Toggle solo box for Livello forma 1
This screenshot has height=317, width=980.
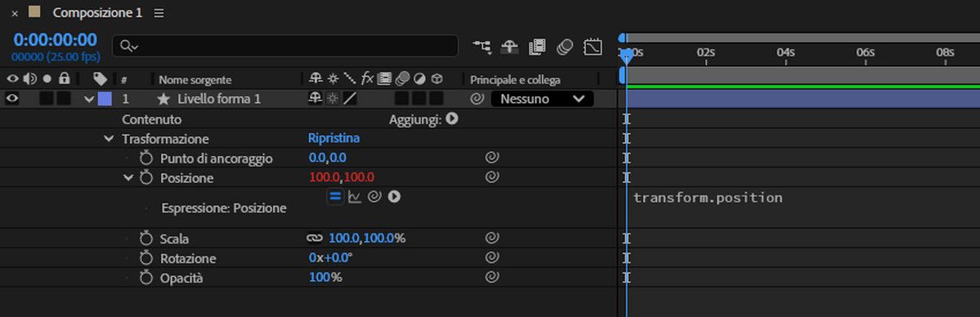point(47,98)
